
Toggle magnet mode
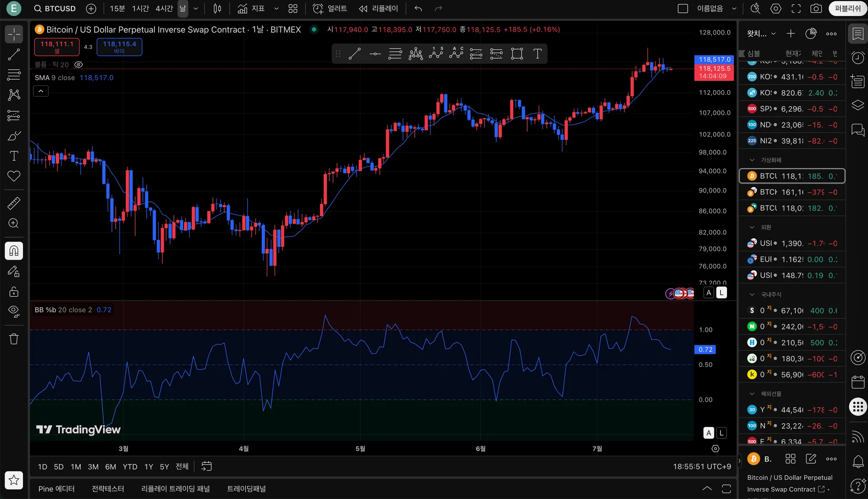coord(14,250)
